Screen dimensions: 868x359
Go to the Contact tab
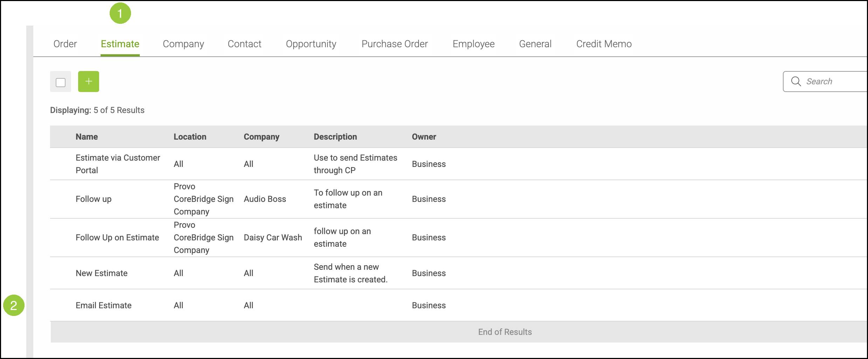point(244,44)
